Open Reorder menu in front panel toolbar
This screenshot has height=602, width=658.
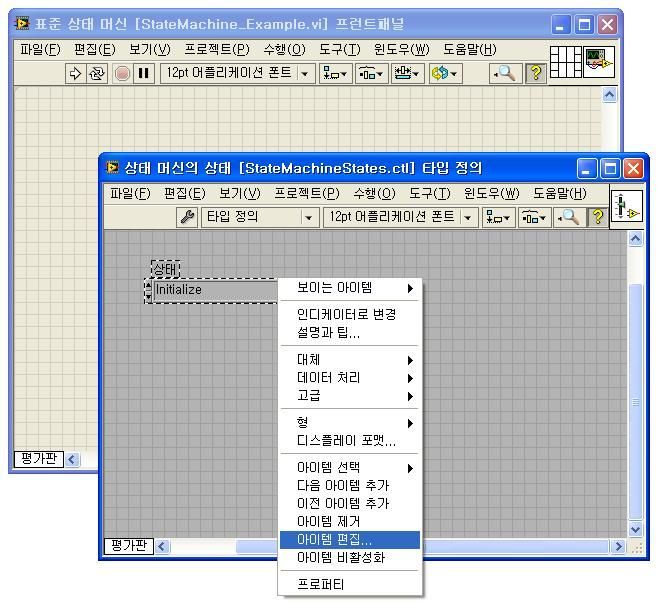(x=446, y=73)
